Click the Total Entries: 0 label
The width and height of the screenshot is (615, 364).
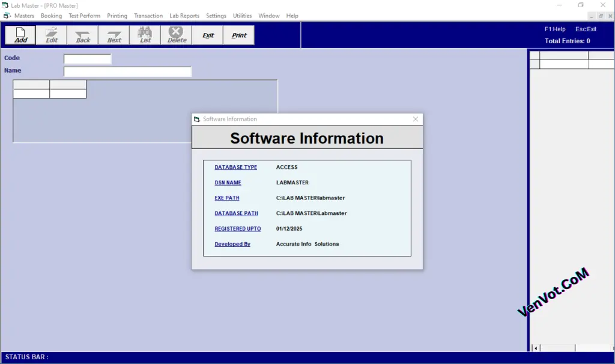pos(567,41)
